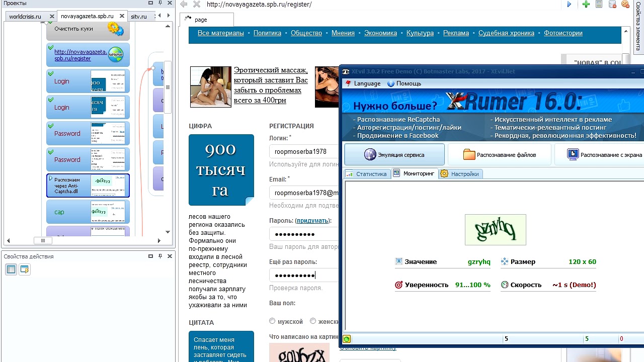Click the green plus icon in browser toolbar
The image size is (644, 362).
(586, 5)
